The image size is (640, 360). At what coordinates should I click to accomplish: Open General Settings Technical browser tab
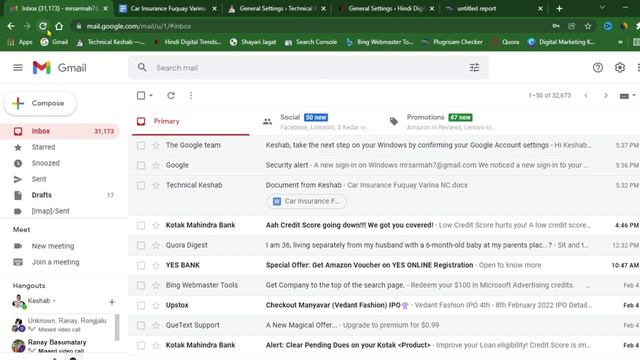277,9
